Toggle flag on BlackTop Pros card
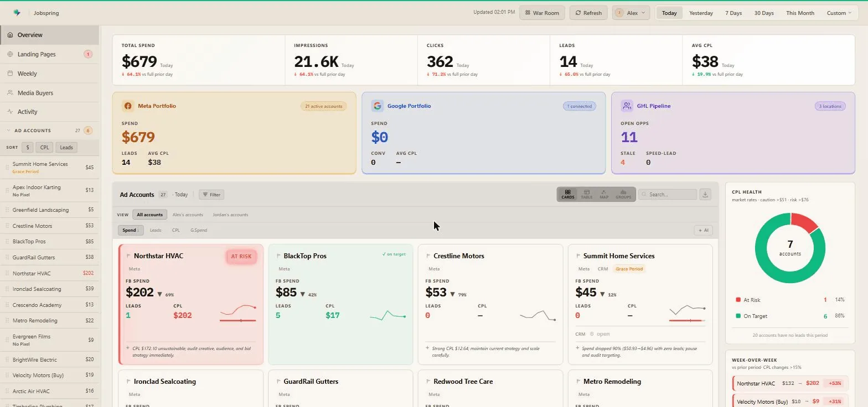Viewport: 868px width, 407px height. click(278, 256)
